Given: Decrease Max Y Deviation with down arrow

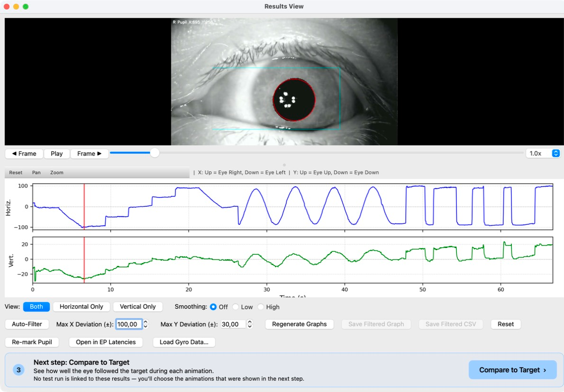Looking at the screenshot, I should tap(250, 327).
